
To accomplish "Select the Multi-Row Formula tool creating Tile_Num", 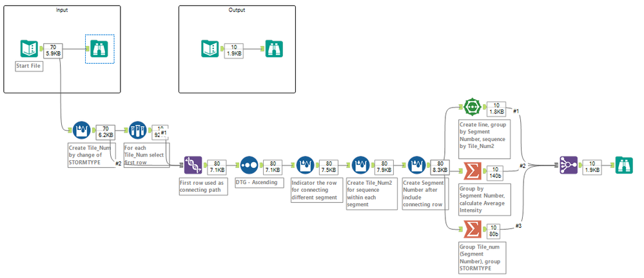I will pyautogui.click(x=81, y=131).
